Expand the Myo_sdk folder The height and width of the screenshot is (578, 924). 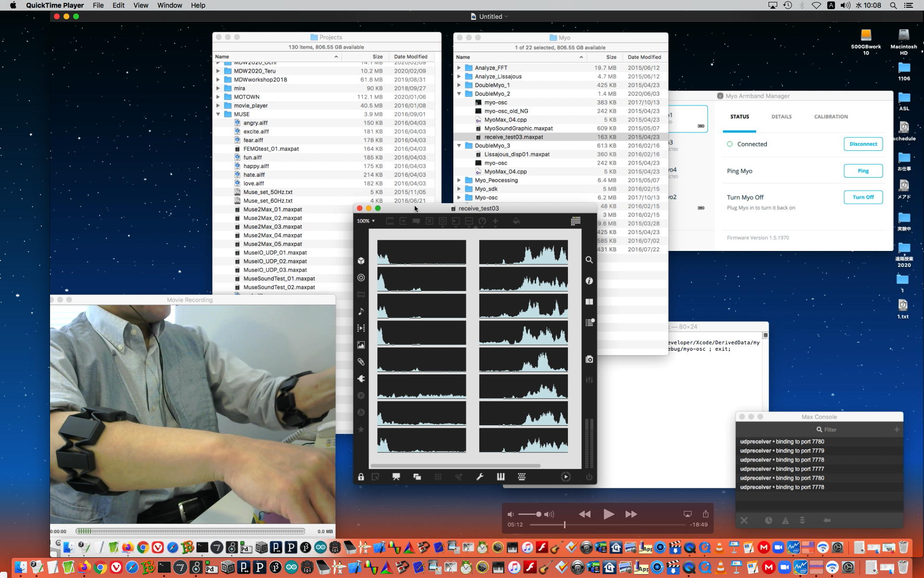point(459,189)
